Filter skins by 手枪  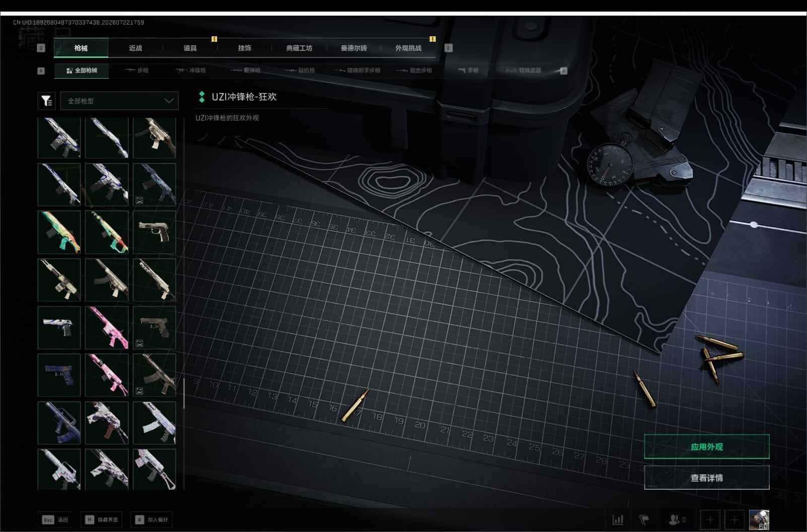tap(468, 71)
